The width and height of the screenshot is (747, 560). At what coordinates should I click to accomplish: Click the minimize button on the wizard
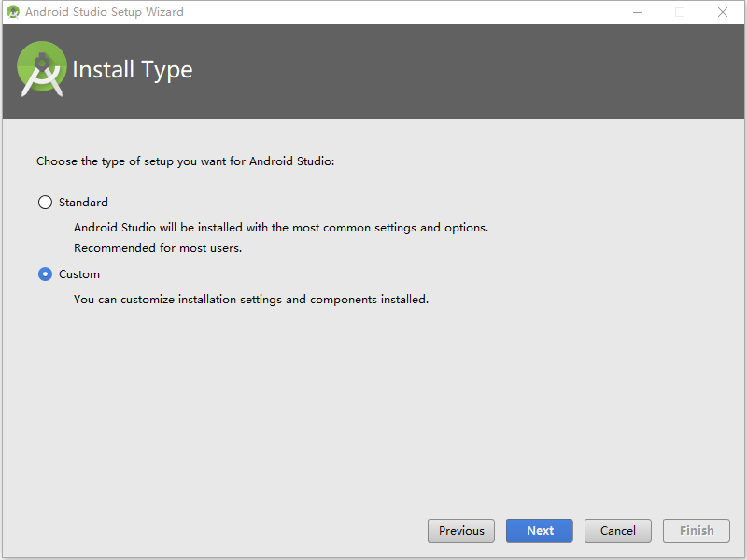(x=638, y=12)
